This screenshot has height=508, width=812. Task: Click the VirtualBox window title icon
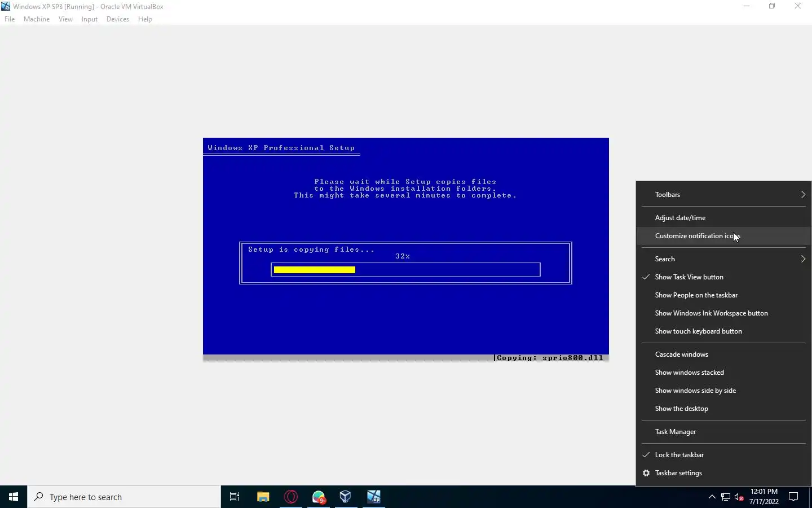pos(6,6)
